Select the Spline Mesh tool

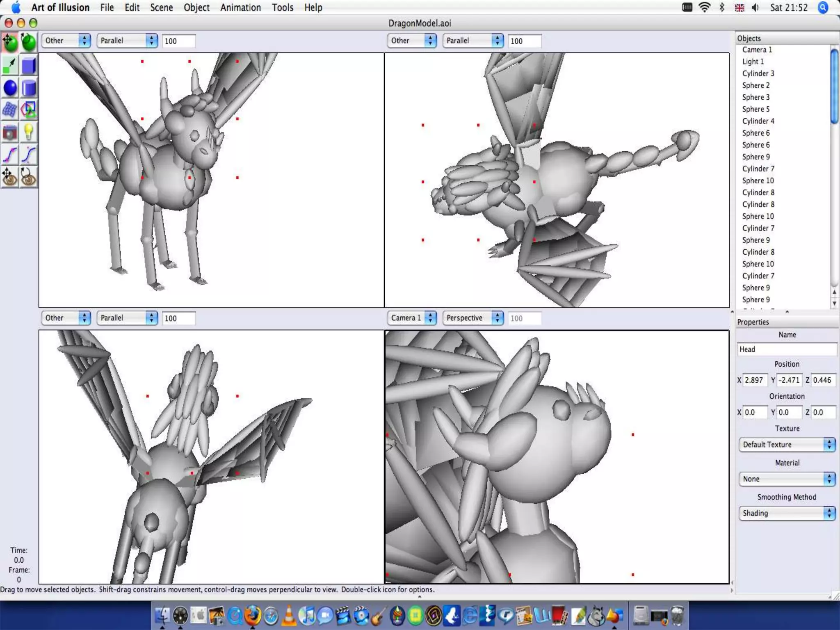click(10, 110)
